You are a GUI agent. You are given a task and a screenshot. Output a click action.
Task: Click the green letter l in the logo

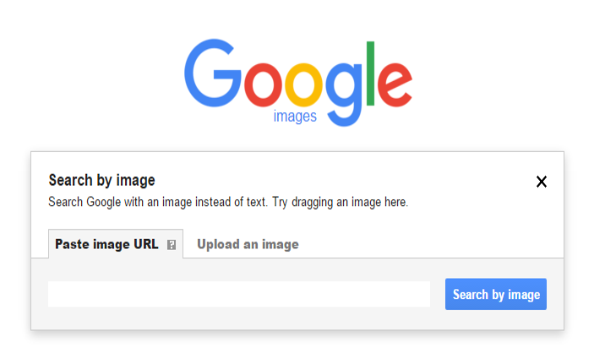click(370, 73)
